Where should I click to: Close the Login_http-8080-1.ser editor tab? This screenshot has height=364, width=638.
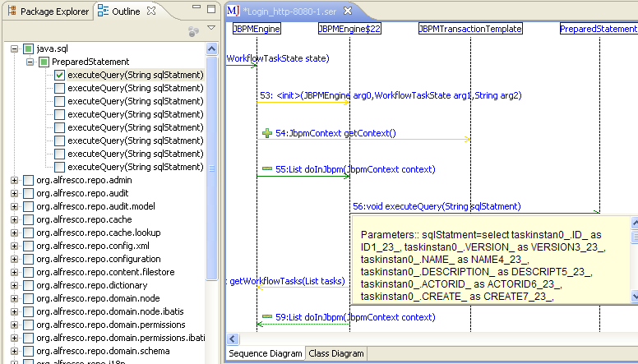348,11
